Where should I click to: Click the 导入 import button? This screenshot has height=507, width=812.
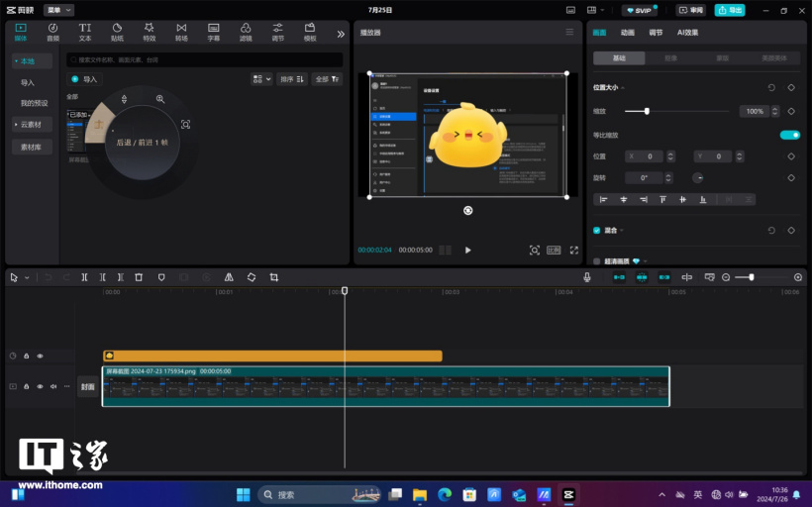(85, 79)
